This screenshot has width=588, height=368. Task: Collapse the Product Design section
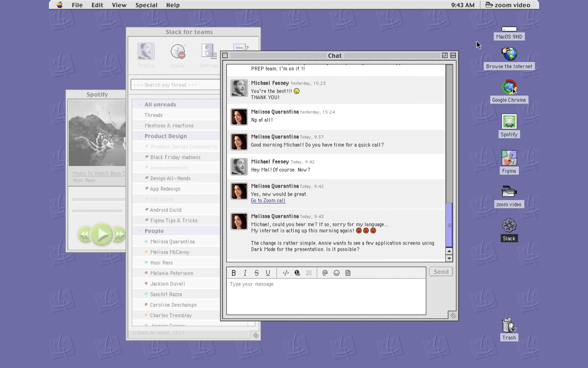[x=139, y=136]
